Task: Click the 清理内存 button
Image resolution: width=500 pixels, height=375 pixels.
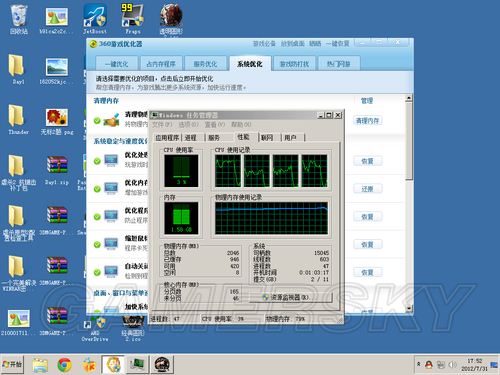Action: coord(367,121)
